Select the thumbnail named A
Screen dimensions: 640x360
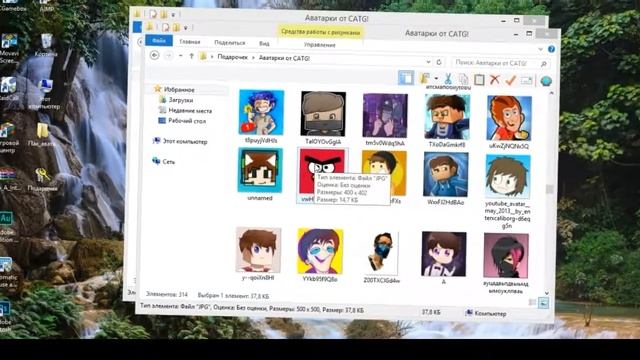pos(444,254)
